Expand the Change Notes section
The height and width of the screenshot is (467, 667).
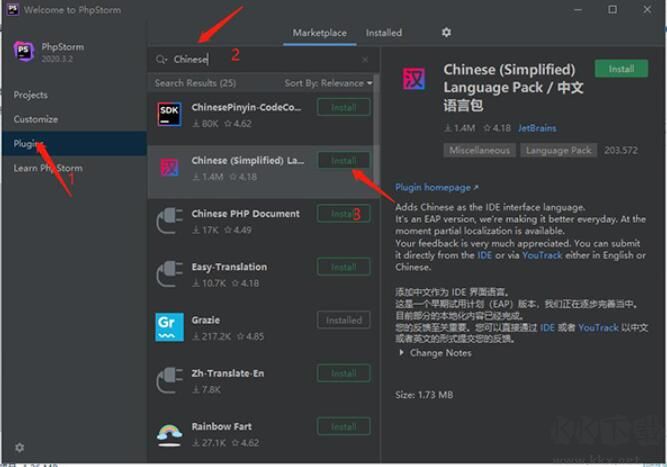coord(435,353)
